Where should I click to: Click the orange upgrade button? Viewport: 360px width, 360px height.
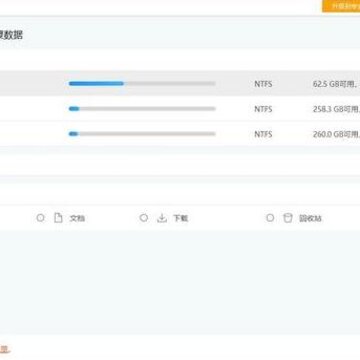point(341,6)
